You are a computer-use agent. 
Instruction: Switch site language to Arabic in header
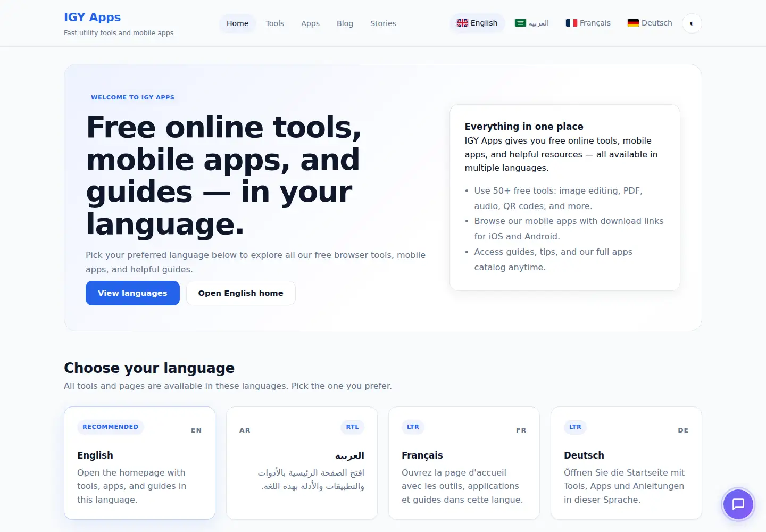(532, 23)
